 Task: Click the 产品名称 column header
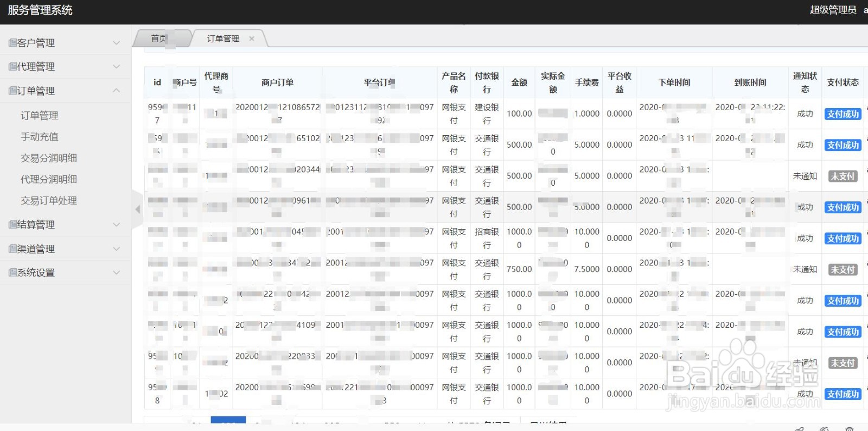pos(454,83)
